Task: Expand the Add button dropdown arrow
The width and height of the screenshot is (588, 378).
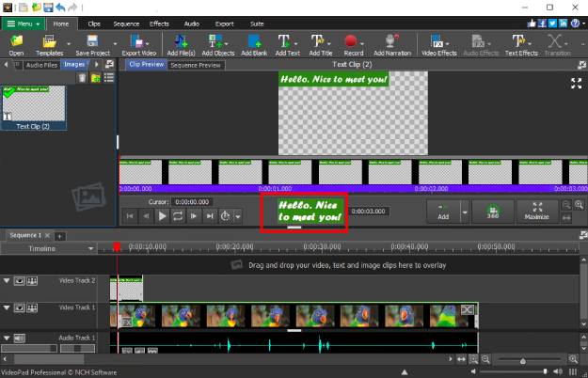Action: [465, 213]
